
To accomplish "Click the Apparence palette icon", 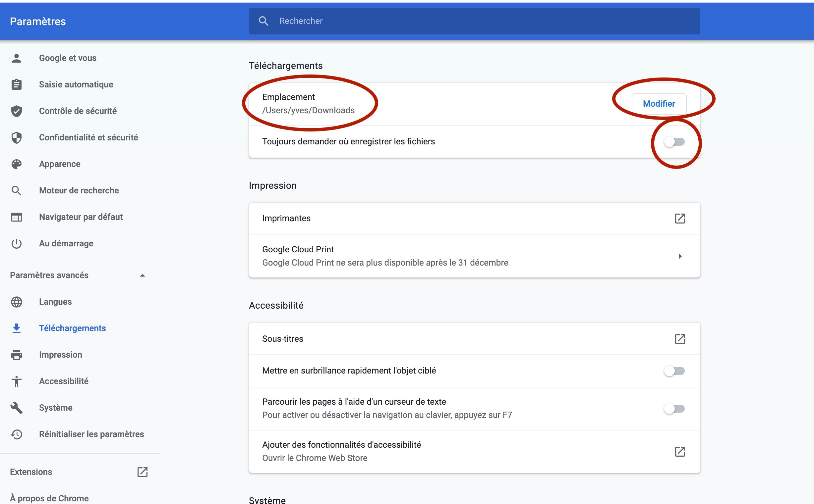I will (16, 164).
